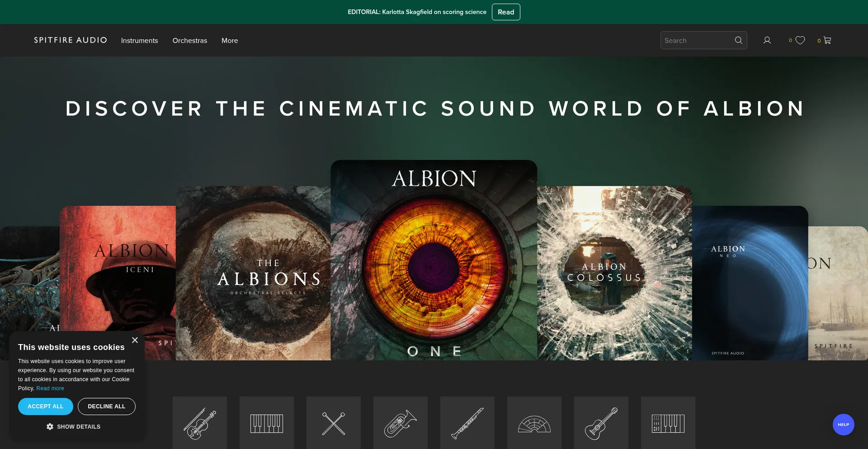The image size is (868, 449).
Task: Go to the Spitfire Audio home logo
Action: coord(71,40)
